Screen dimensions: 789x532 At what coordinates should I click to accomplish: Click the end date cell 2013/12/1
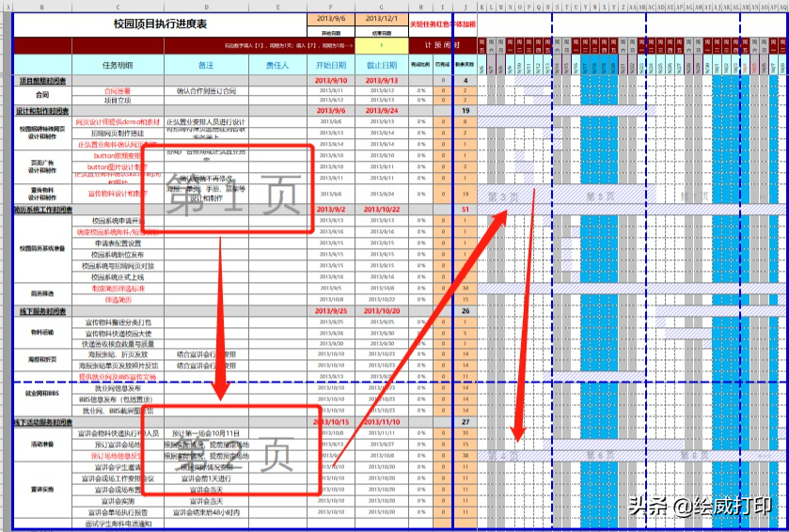382,19
